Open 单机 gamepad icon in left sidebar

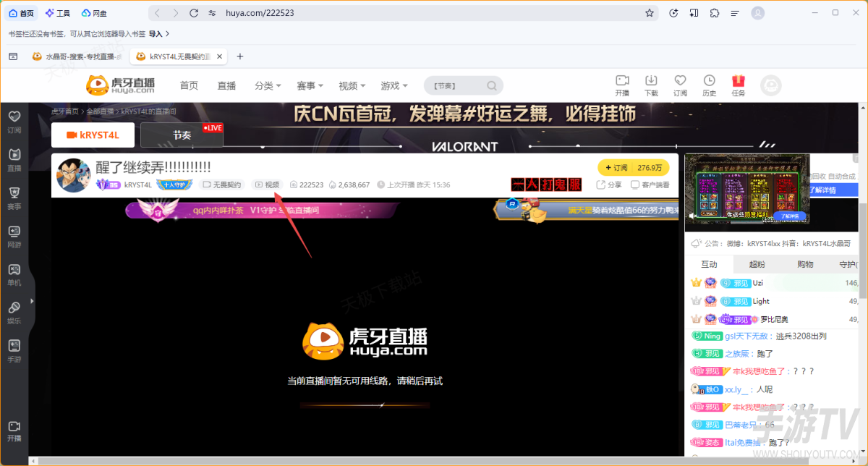pos(14,274)
